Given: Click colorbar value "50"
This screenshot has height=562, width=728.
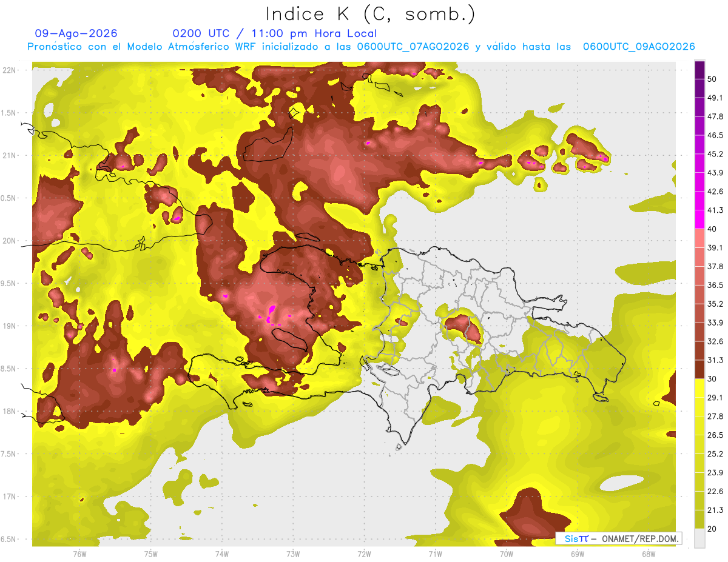Looking at the screenshot, I should (x=712, y=79).
